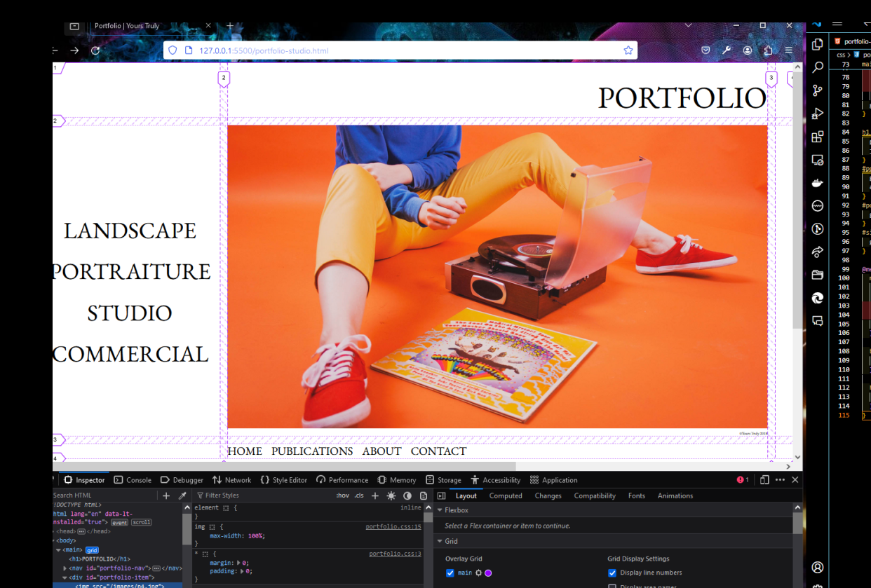Open a new Firefox tab
Viewport: 871px width, 588px height.
tap(229, 26)
